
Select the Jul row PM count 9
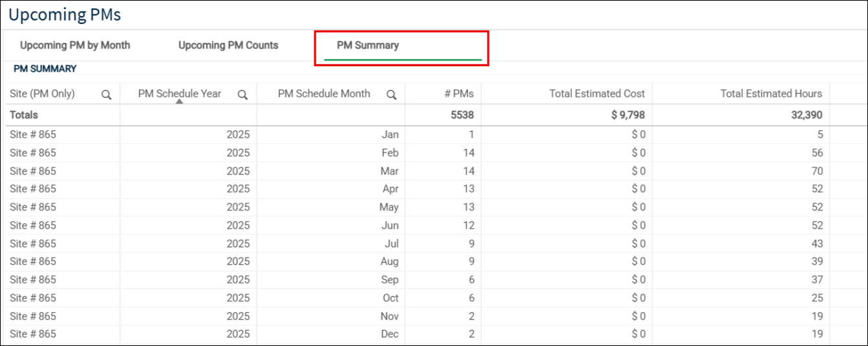click(471, 244)
